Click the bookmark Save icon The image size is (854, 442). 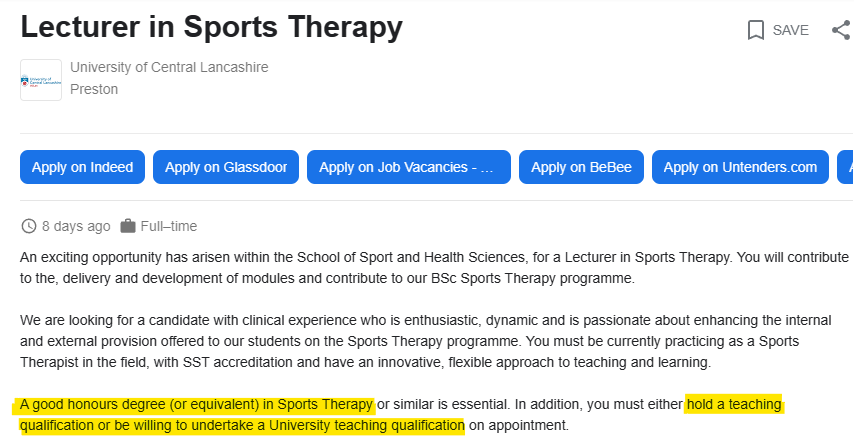click(756, 30)
